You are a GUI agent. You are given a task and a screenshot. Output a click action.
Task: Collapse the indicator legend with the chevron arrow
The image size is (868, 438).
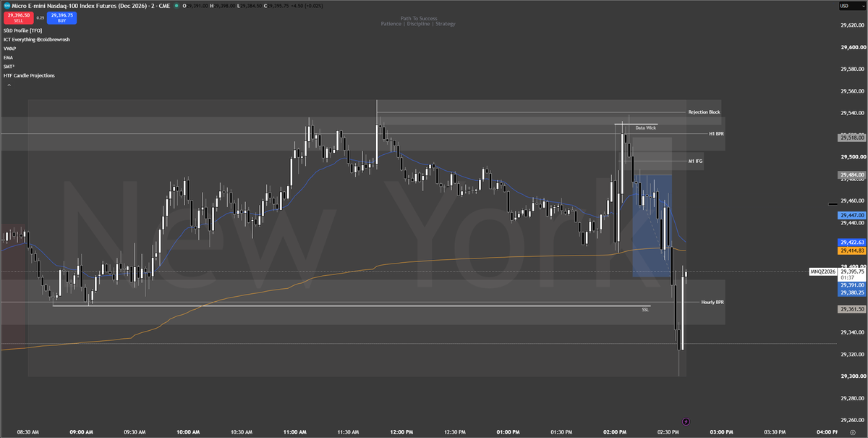[9, 85]
